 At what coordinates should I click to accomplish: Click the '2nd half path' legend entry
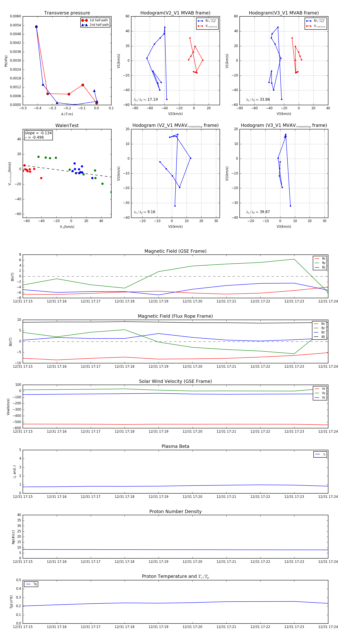(95, 25)
